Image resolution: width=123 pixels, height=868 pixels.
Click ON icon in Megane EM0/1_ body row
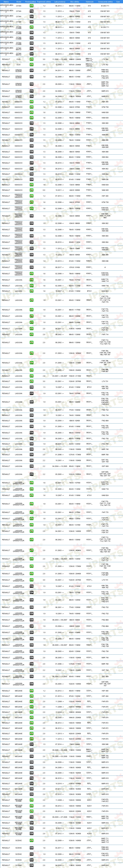(x=31, y=757)
